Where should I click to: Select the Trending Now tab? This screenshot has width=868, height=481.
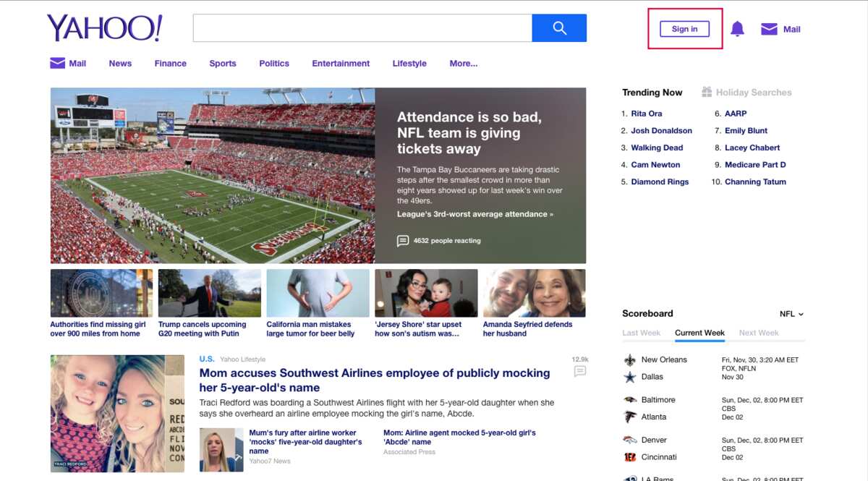pos(652,93)
